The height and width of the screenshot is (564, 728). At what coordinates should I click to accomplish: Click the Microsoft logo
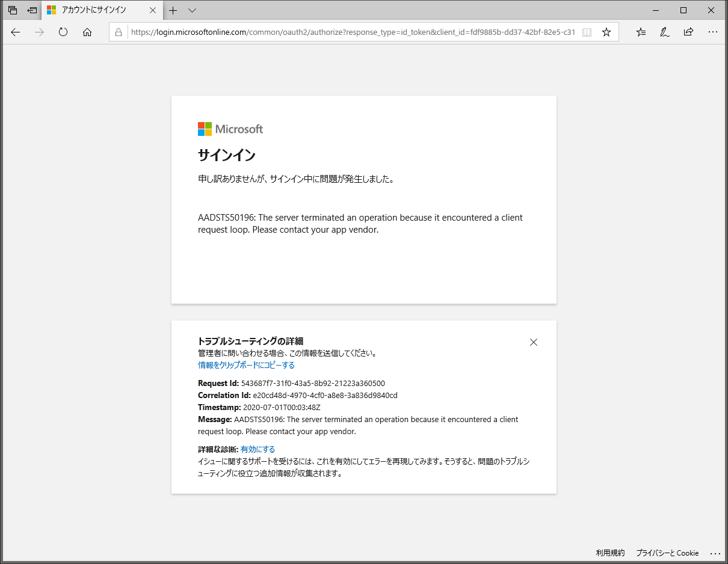point(230,129)
